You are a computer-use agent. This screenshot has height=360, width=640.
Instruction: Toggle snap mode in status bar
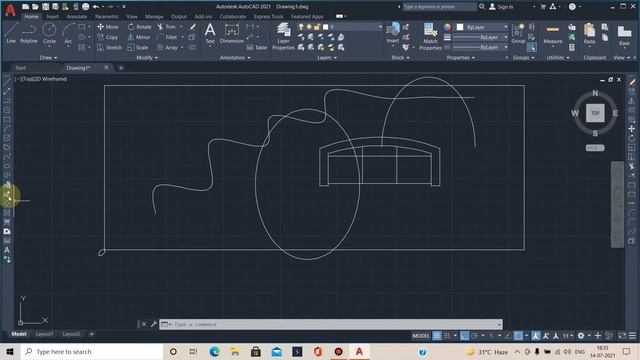click(447, 336)
